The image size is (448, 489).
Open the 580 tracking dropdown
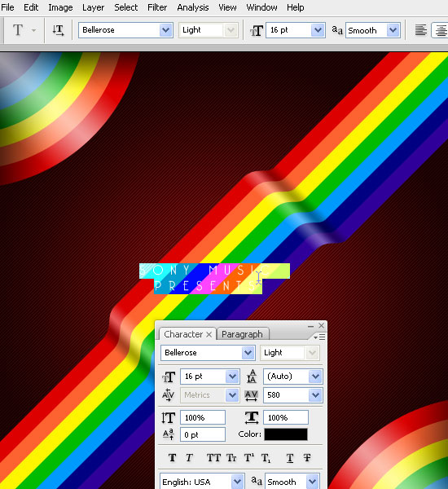(315, 395)
